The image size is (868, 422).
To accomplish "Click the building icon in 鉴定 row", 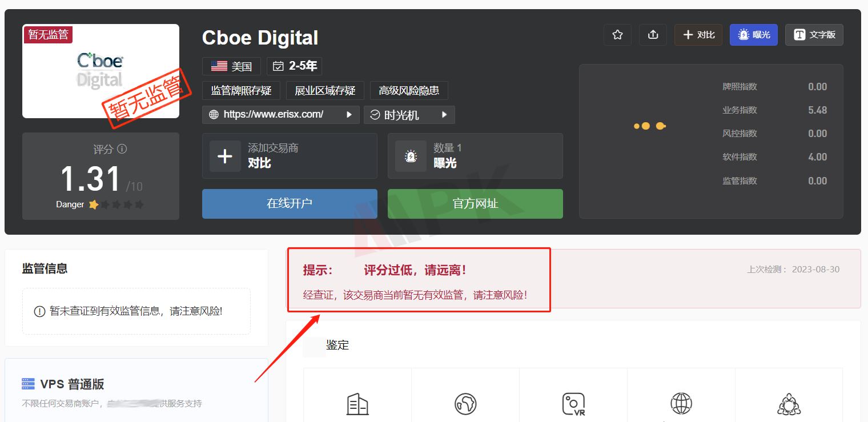I will (357, 404).
